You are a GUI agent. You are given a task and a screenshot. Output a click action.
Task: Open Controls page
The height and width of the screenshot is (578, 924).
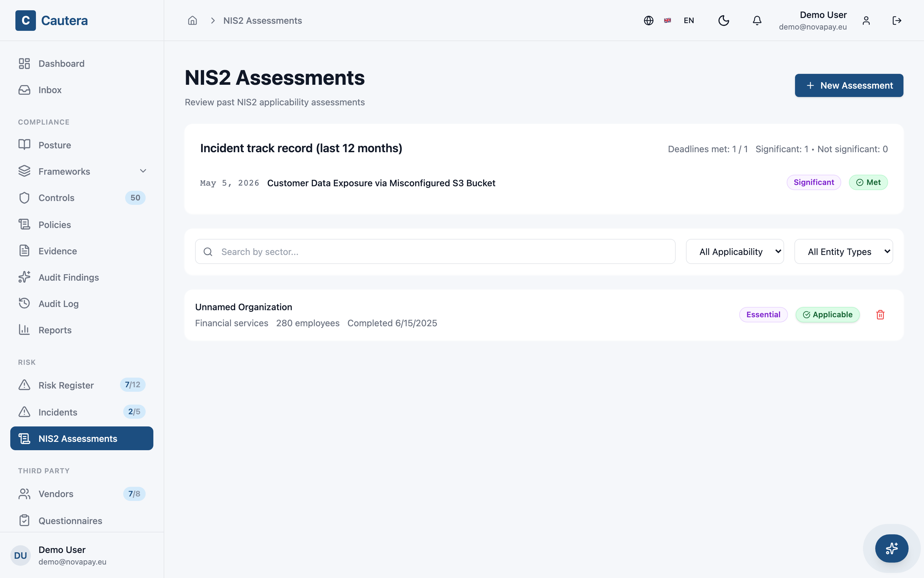[x=82, y=197]
